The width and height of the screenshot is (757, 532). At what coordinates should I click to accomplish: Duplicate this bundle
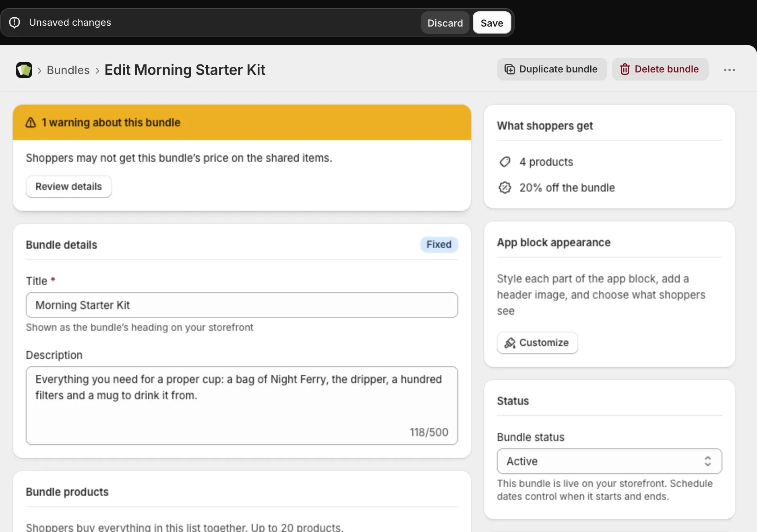(552, 69)
